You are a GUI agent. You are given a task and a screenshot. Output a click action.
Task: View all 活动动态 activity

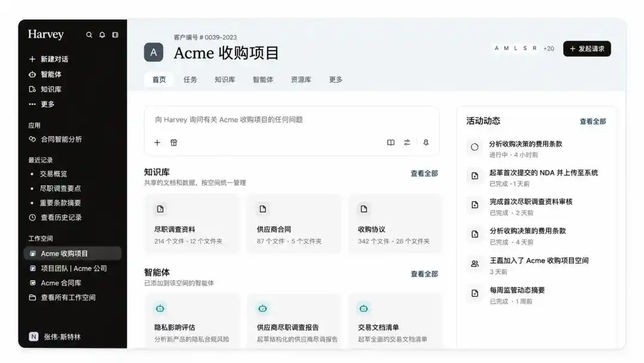click(593, 121)
